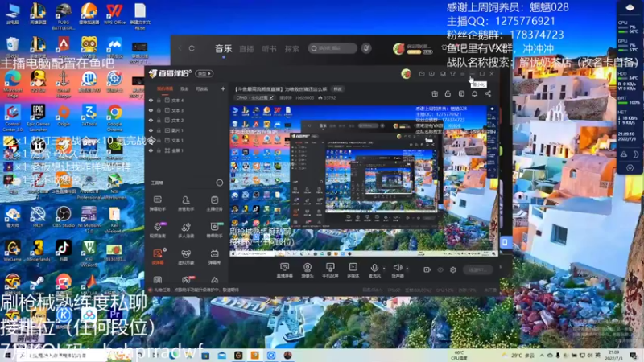Toggle visibility of 文本 4 layer
The width and height of the screenshot is (644, 362).
(x=151, y=100)
